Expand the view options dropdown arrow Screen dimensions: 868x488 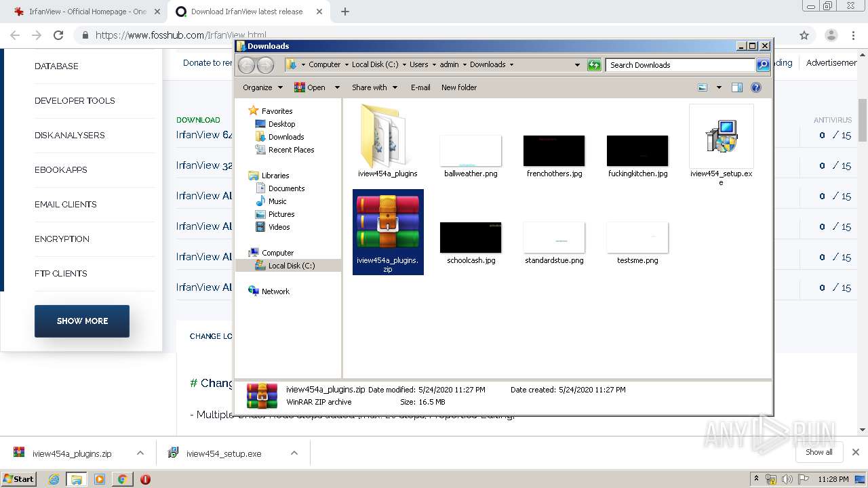point(719,87)
